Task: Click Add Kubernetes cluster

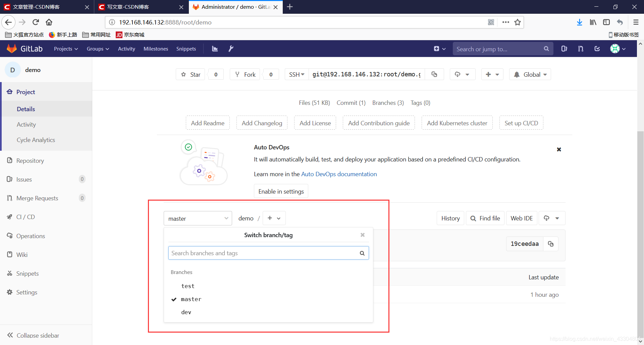Action: 457,123
